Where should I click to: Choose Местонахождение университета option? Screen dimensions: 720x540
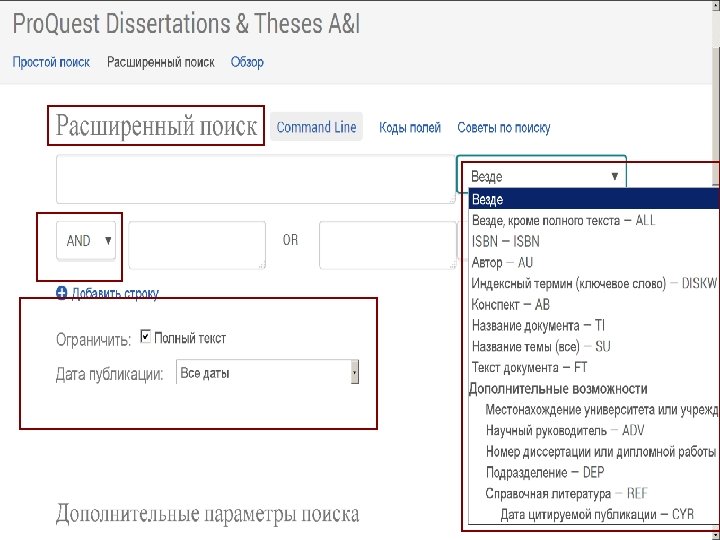pyautogui.click(x=594, y=410)
